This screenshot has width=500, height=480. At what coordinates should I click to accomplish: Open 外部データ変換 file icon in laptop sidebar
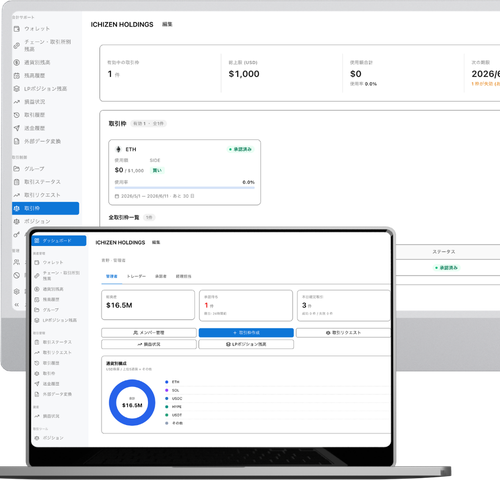pos(37,394)
